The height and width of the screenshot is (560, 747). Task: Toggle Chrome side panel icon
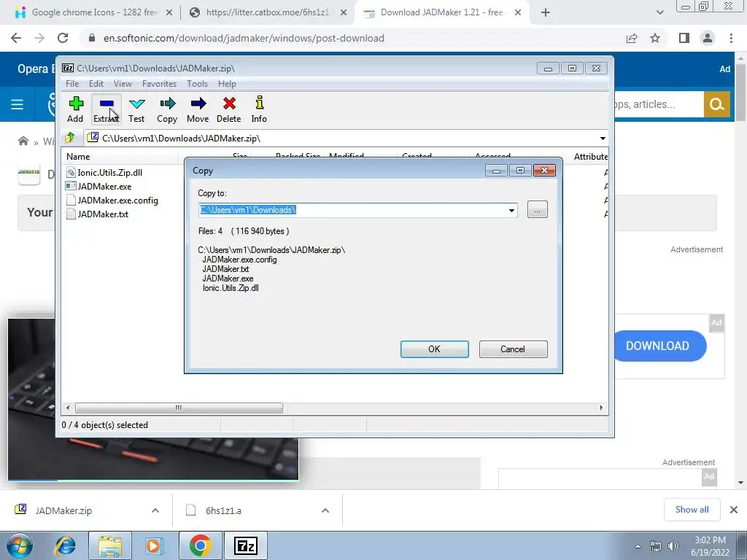point(684,38)
